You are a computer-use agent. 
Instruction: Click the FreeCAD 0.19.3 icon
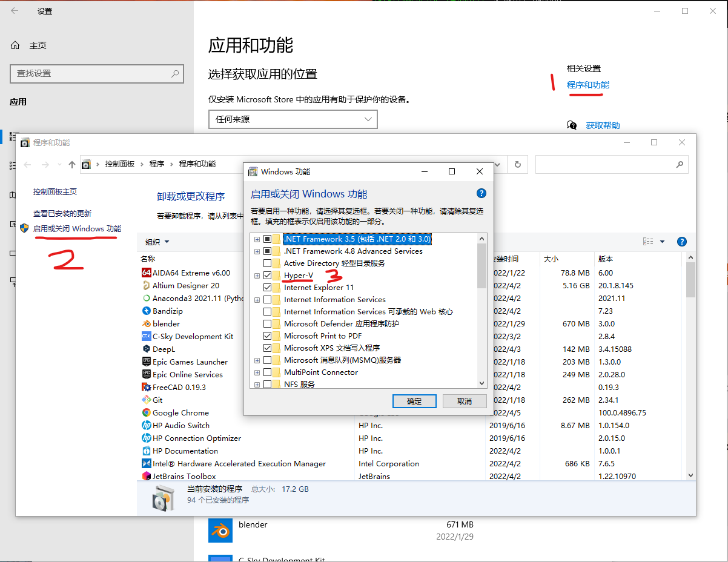146,387
